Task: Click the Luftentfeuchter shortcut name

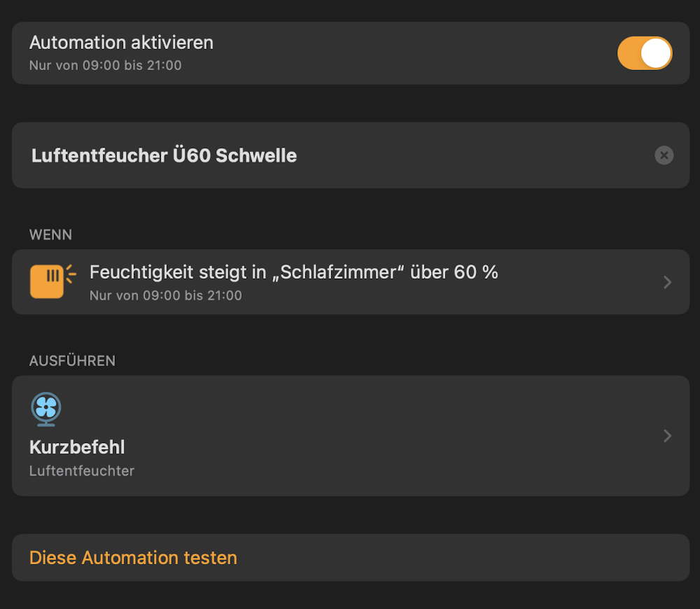Action: click(81, 471)
